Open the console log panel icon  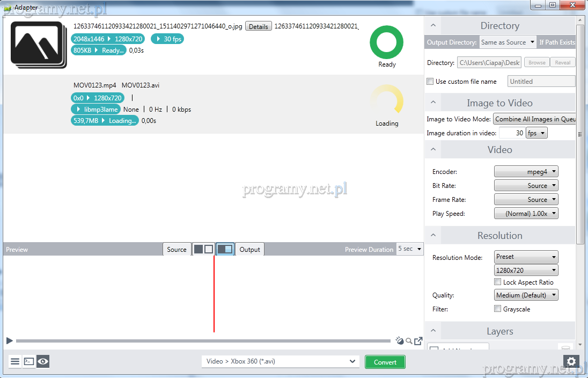(29, 361)
